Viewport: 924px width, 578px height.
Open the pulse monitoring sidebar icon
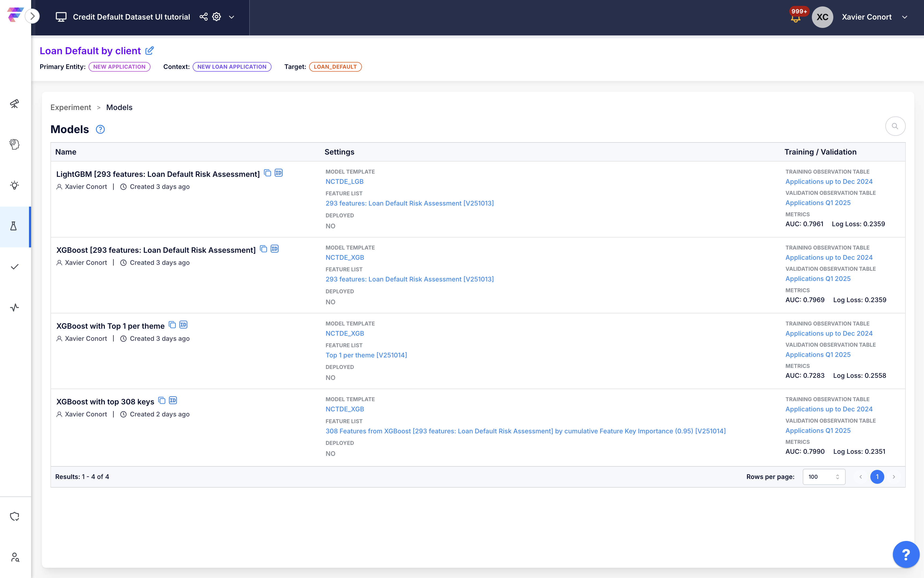14,307
